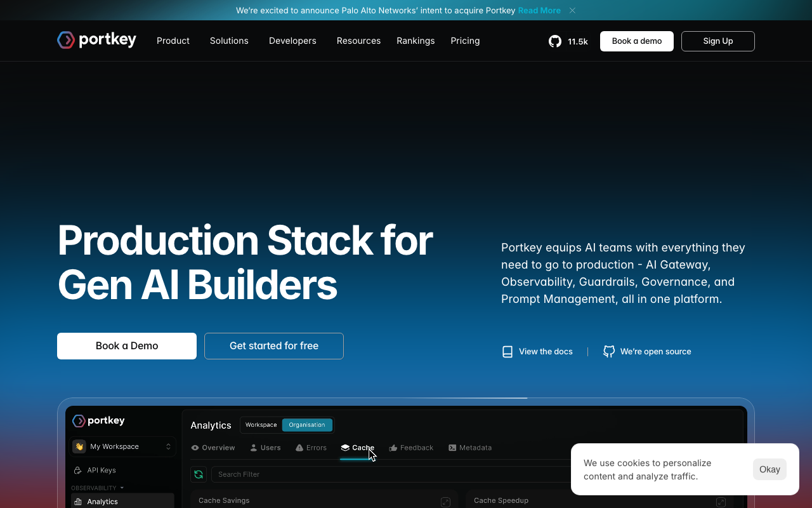Switch the Analytics scope to Workspace
The image size is (812, 508).
tap(261, 425)
